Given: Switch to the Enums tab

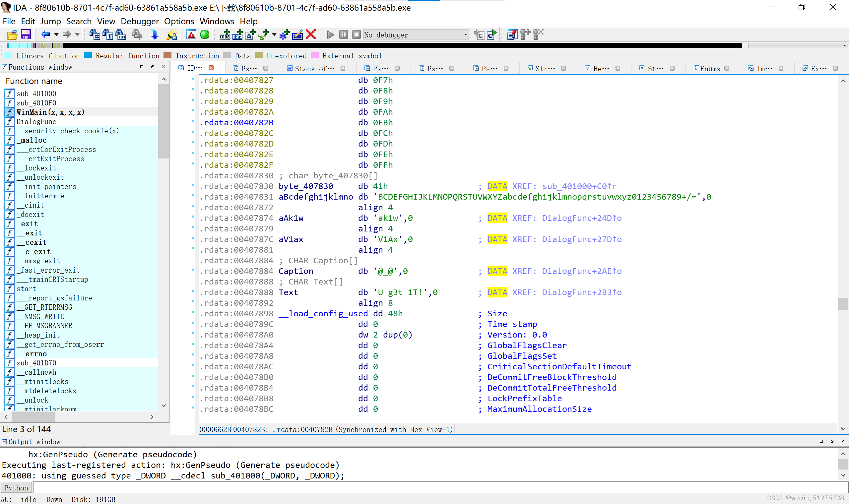Looking at the screenshot, I should coord(710,69).
